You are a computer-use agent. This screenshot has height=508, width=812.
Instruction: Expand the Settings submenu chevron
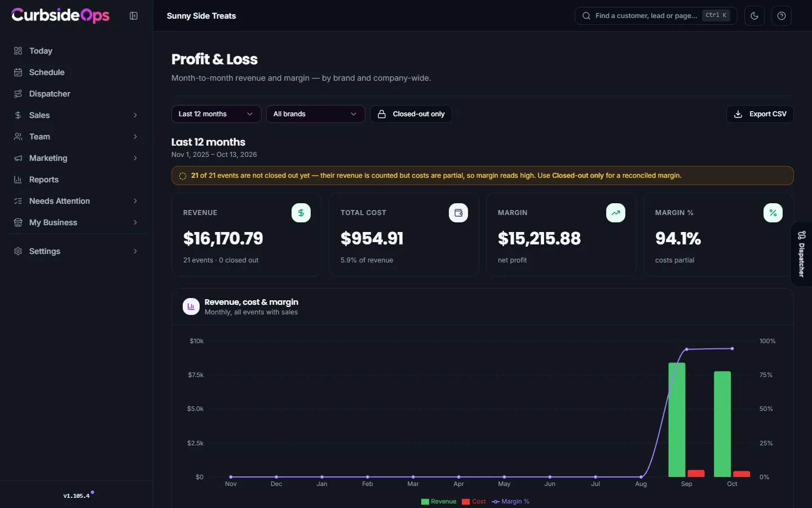pos(135,251)
